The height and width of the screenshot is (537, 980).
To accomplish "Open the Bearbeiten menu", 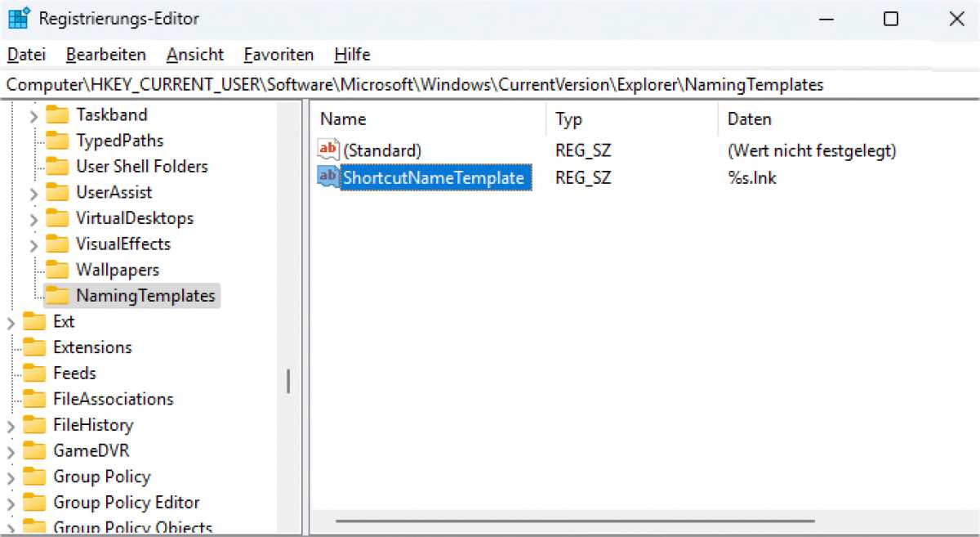I will 106,55.
